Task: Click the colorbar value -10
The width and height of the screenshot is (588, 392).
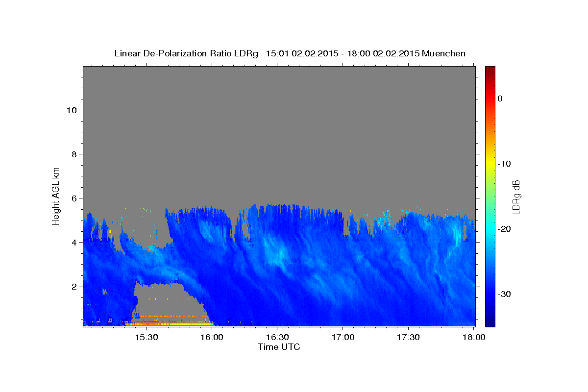Action: click(x=505, y=164)
